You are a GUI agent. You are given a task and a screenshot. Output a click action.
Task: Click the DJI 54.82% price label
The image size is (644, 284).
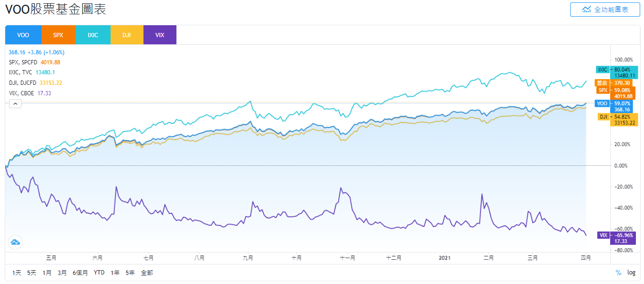(617, 120)
